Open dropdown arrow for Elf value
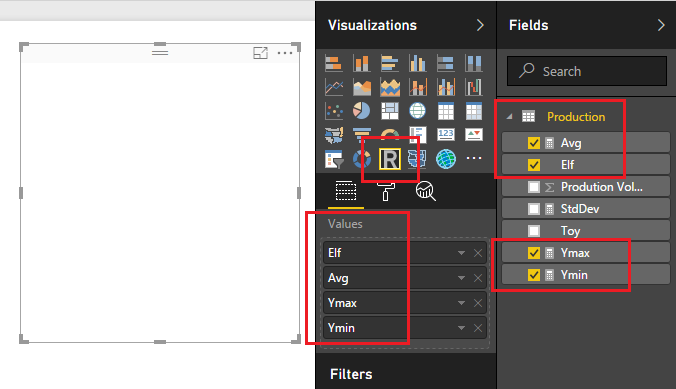 pyautogui.click(x=461, y=253)
